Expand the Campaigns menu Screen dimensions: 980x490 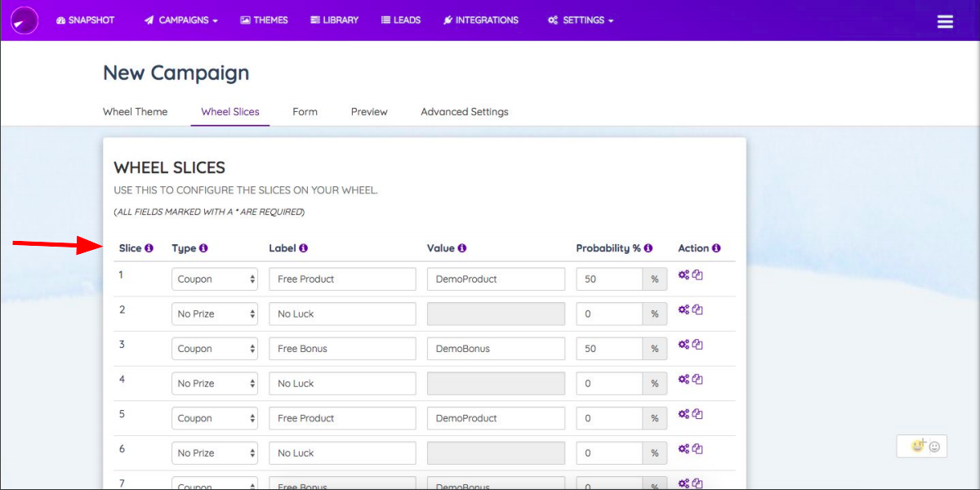181,20
